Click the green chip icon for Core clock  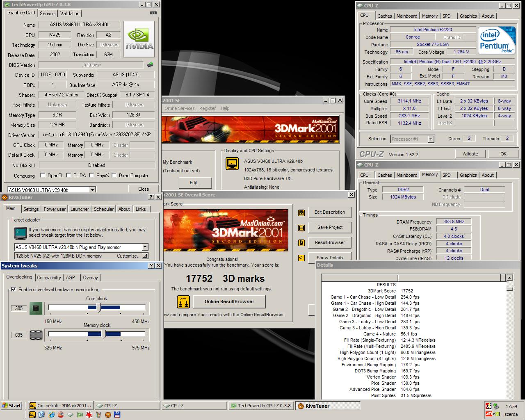(36, 308)
